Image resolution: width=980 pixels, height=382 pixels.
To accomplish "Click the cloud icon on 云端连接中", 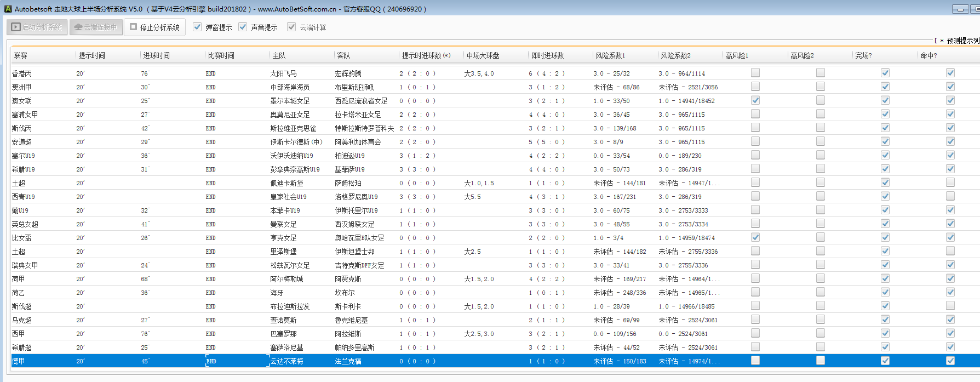I will pos(78,27).
